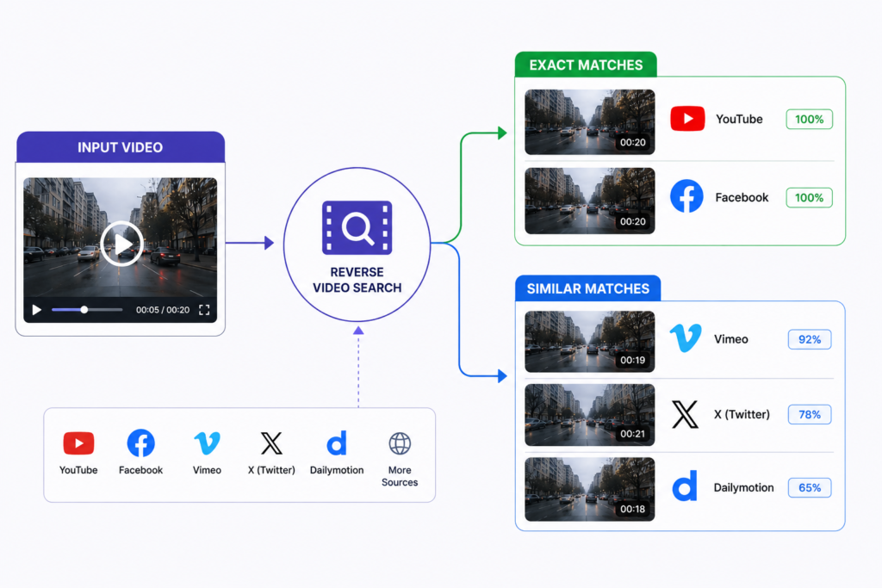Click the Reverse Video Search film icon

357,227
